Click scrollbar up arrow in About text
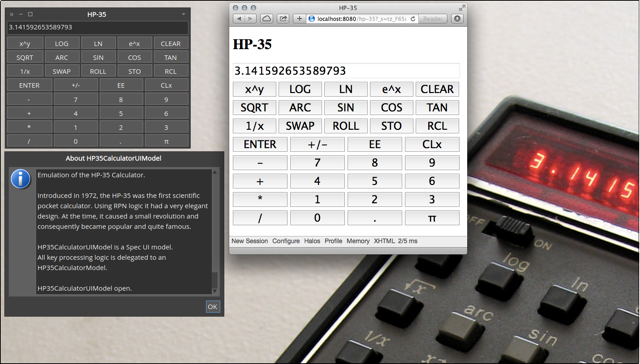This screenshot has height=364, width=640. tap(215, 172)
